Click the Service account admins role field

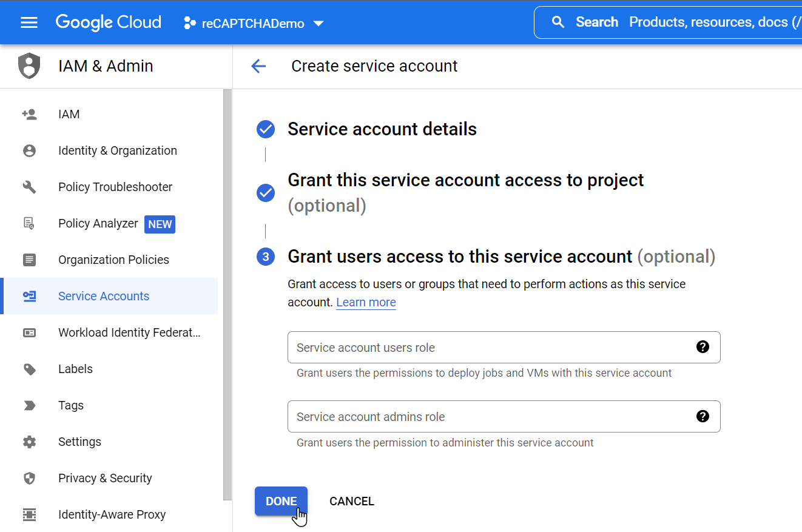(504, 417)
